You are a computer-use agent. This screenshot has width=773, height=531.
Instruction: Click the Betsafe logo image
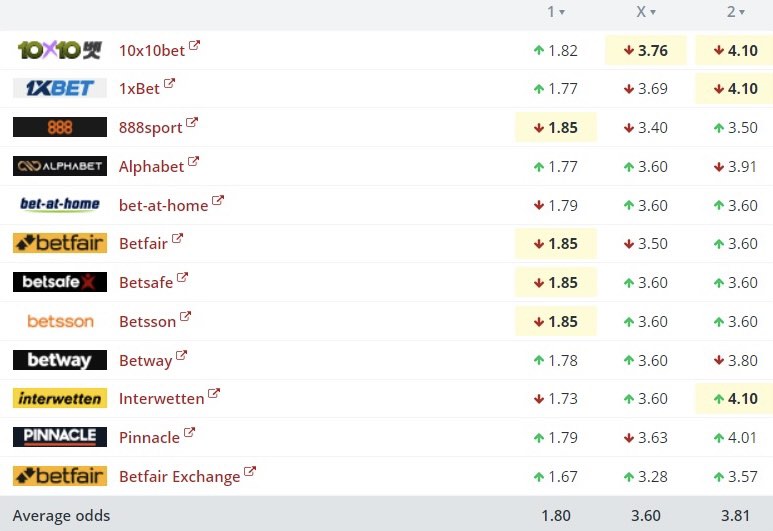pyautogui.click(x=60, y=282)
